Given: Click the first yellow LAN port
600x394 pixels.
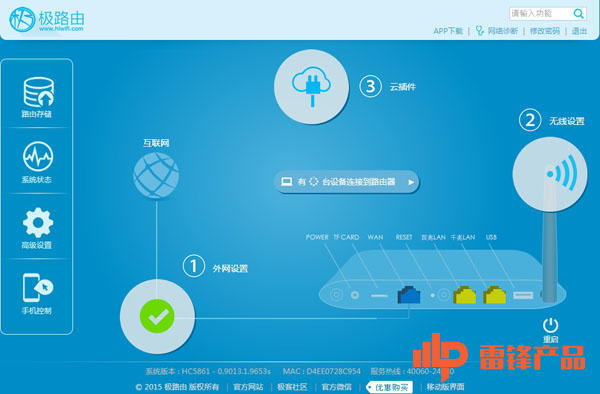Looking at the screenshot, I should point(465,295).
